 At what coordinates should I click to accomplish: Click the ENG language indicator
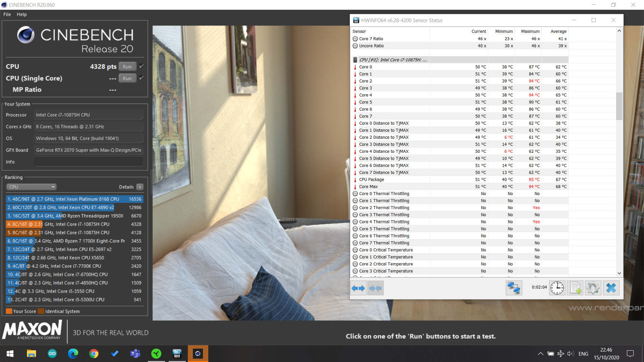[583, 354]
